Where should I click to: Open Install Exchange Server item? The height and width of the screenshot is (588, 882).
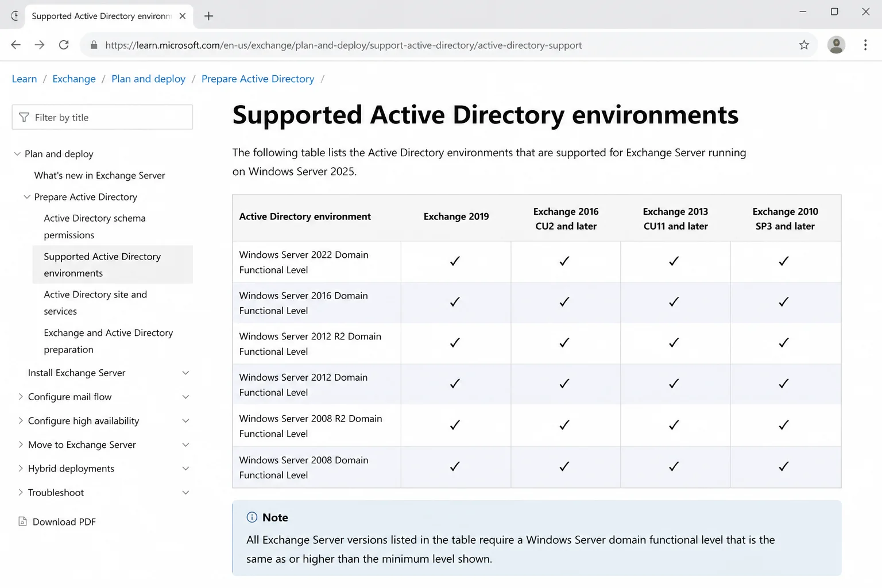click(76, 373)
